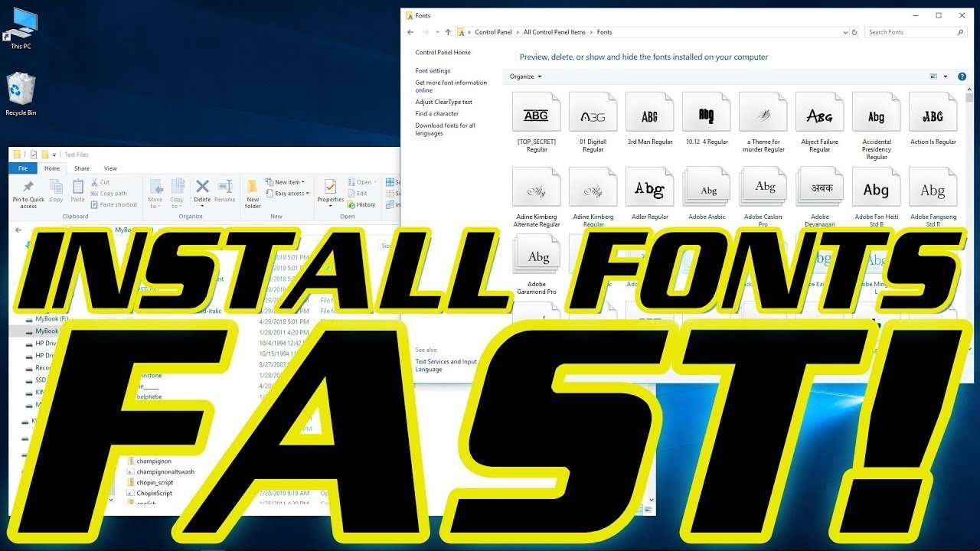Open the File tab in File Explorer
The image size is (980, 551).
[23, 168]
